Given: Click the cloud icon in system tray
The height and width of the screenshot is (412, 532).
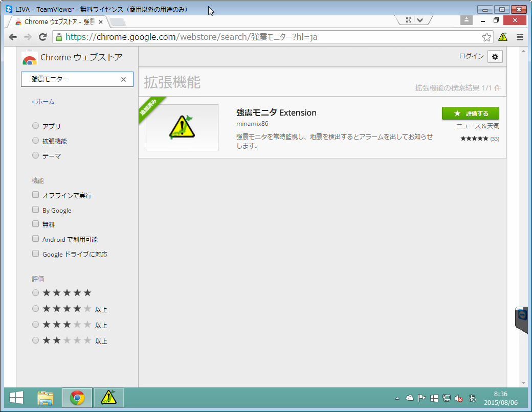Looking at the screenshot, I should point(410,398).
